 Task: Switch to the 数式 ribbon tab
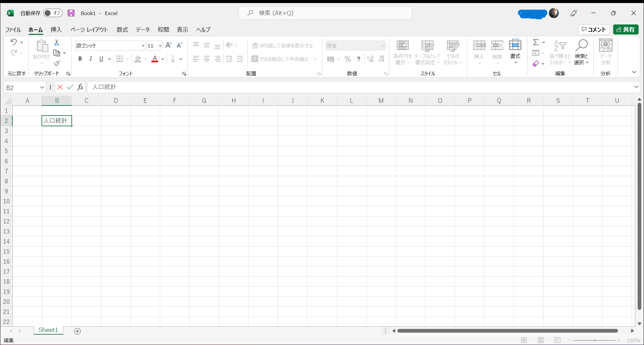[122, 30]
